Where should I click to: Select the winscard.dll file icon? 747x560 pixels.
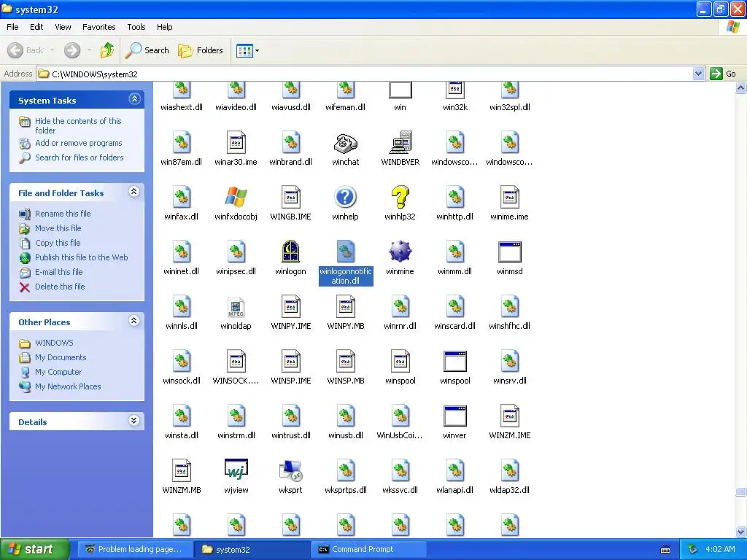(x=455, y=307)
